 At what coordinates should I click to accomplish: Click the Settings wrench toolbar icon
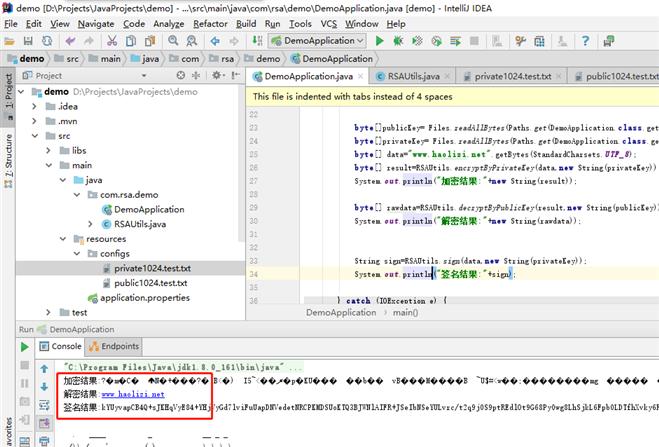[520, 41]
